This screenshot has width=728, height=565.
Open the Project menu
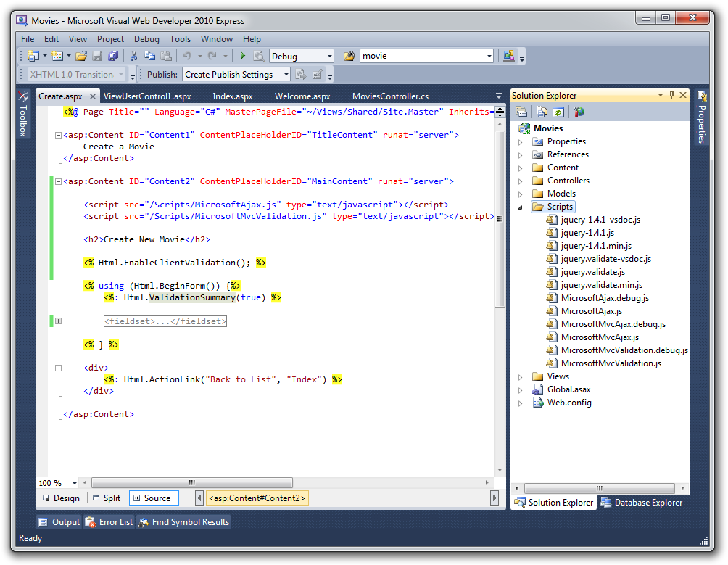click(110, 39)
